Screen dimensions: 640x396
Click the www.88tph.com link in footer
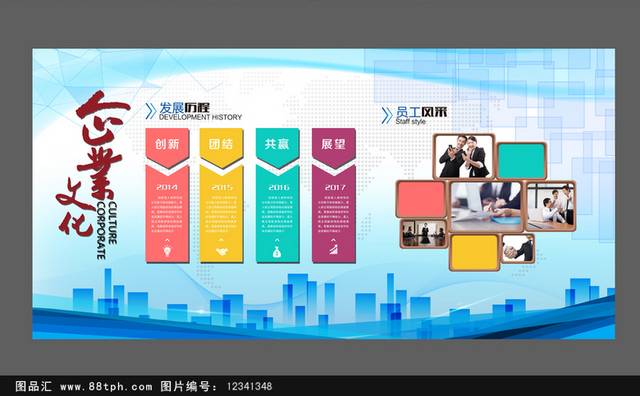coord(106,386)
